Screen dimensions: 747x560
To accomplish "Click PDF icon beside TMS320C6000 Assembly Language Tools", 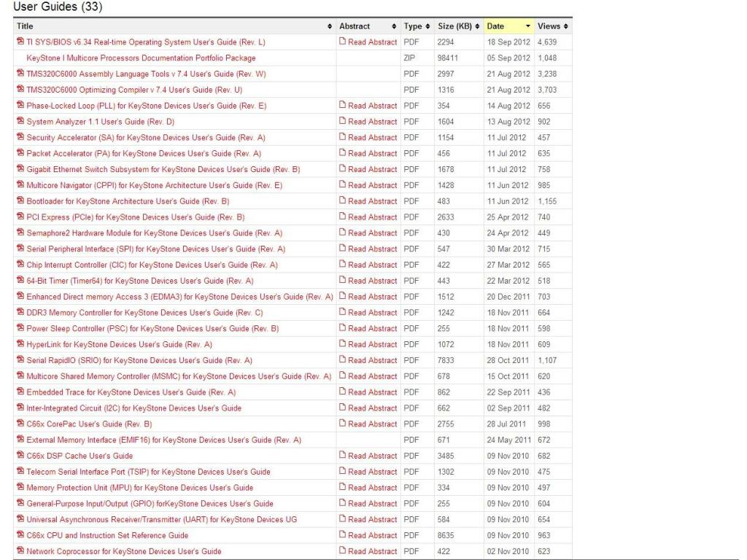I will (x=20, y=73).
